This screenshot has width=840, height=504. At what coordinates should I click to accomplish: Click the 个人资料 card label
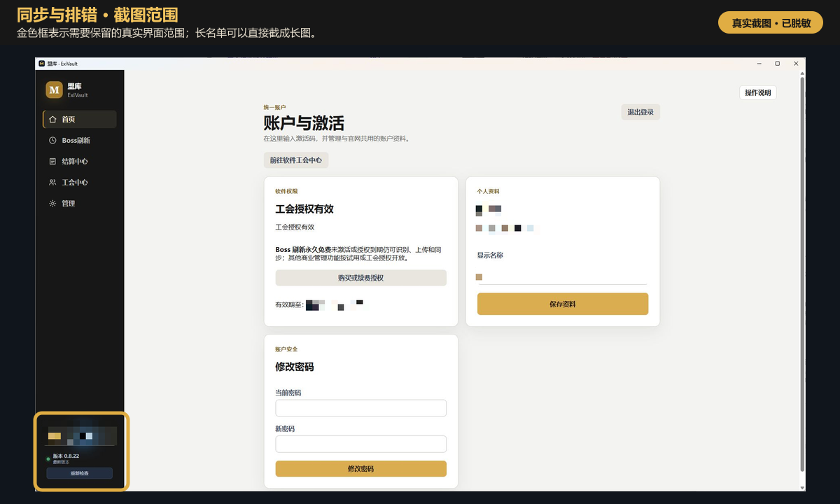pos(489,191)
